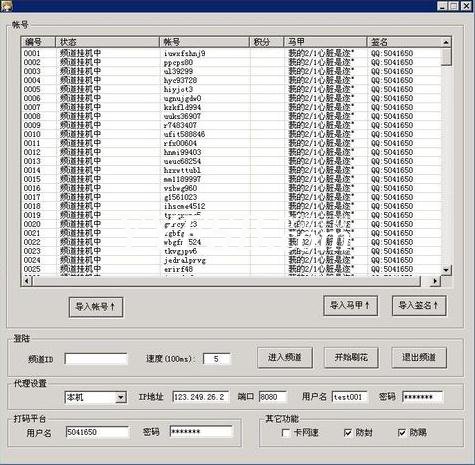The image size is (475, 465).
Task: Sort list by 帐号 column header
Action: pos(204,42)
